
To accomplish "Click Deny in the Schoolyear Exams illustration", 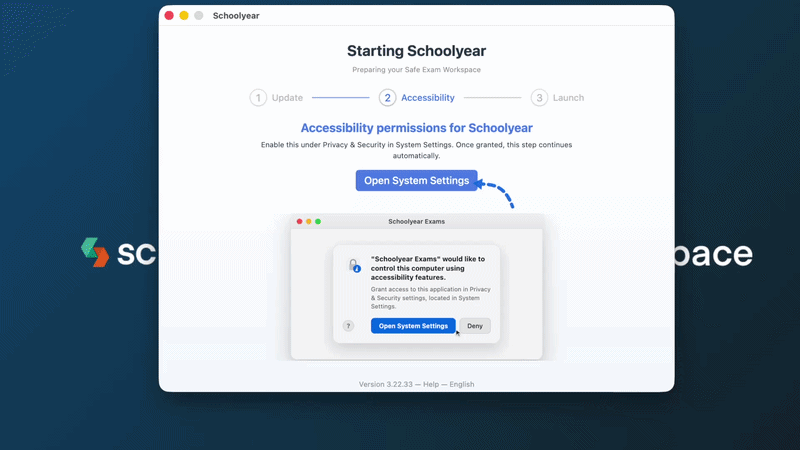I will [475, 326].
